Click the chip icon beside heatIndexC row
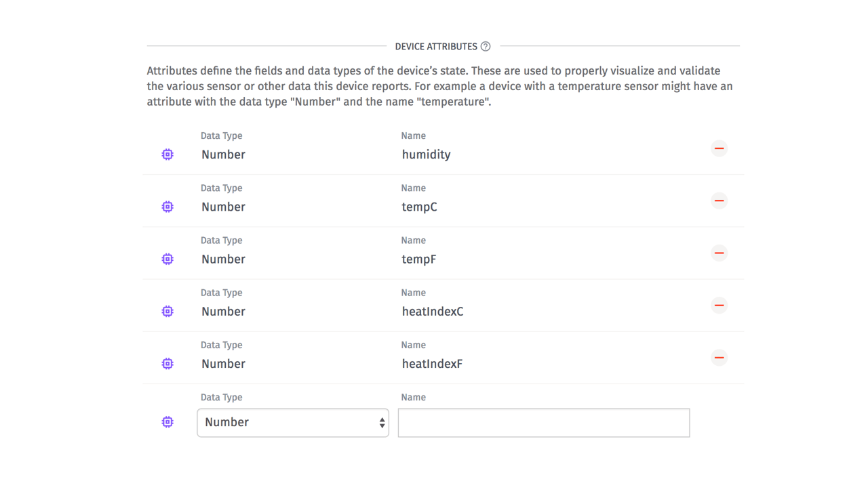Image resolution: width=868 pixels, height=500 pixels. (167, 312)
